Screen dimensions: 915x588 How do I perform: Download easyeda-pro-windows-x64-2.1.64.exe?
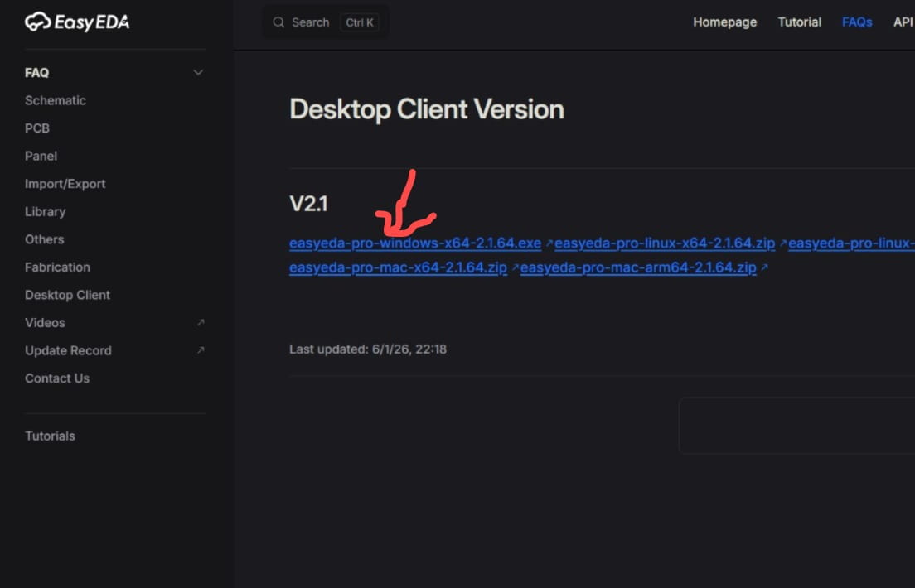point(414,243)
